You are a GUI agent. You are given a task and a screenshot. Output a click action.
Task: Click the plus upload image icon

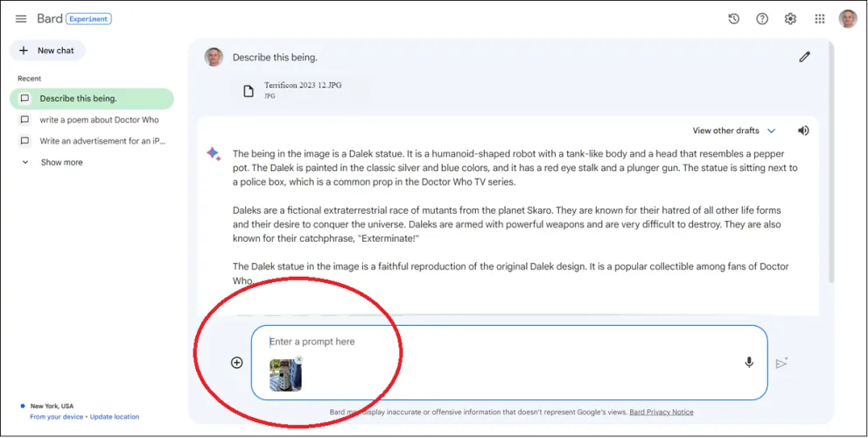(236, 363)
